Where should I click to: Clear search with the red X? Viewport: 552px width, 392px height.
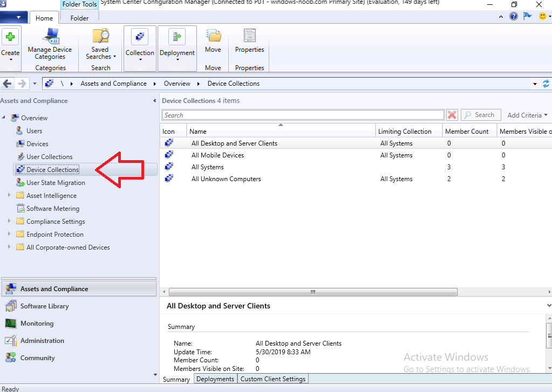452,115
